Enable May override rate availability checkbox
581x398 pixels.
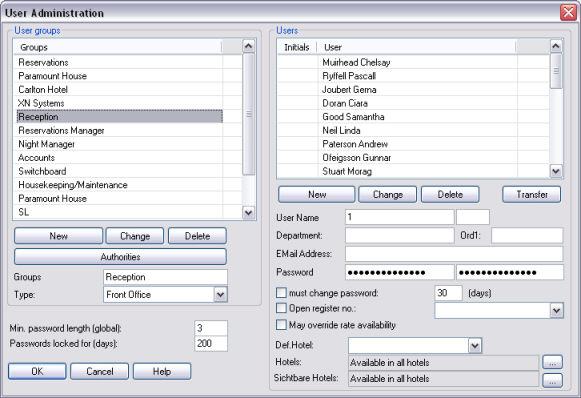(281, 325)
